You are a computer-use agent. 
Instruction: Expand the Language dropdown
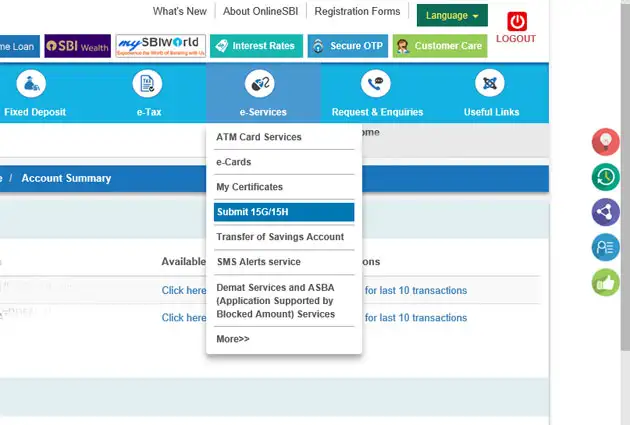[452, 16]
